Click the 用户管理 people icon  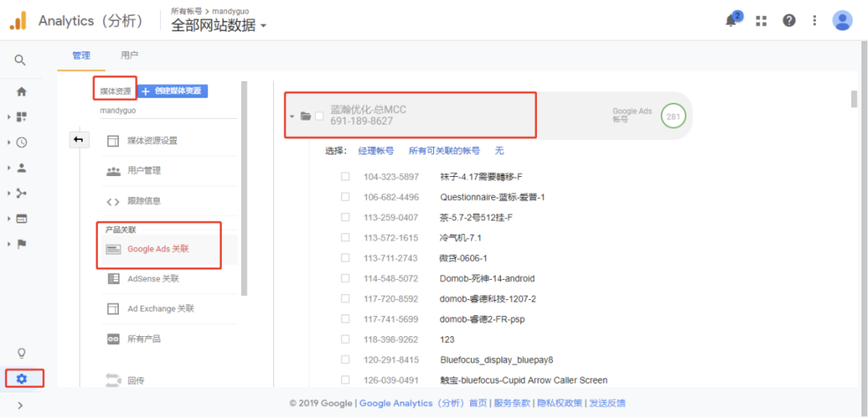[x=113, y=171]
